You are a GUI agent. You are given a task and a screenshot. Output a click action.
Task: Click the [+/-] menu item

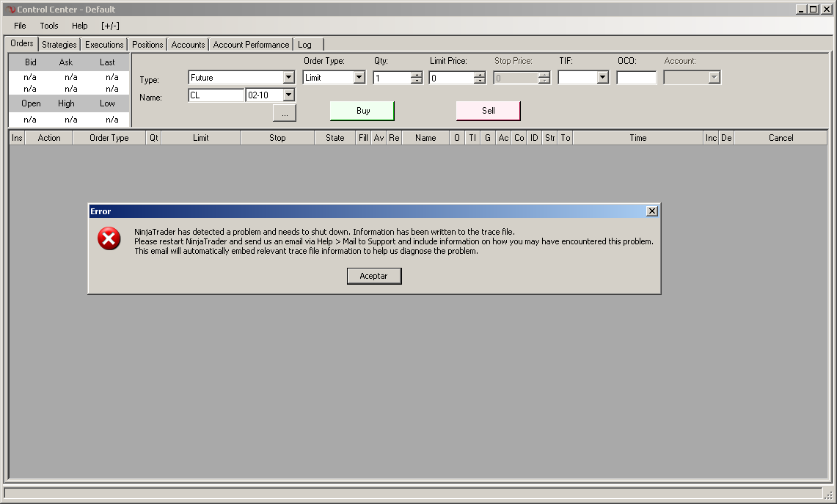(x=110, y=26)
